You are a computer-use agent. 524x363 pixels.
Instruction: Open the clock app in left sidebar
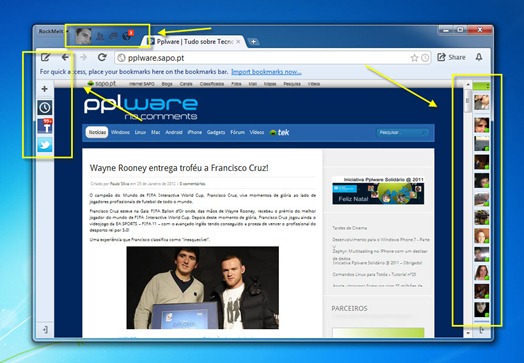[45, 108]
